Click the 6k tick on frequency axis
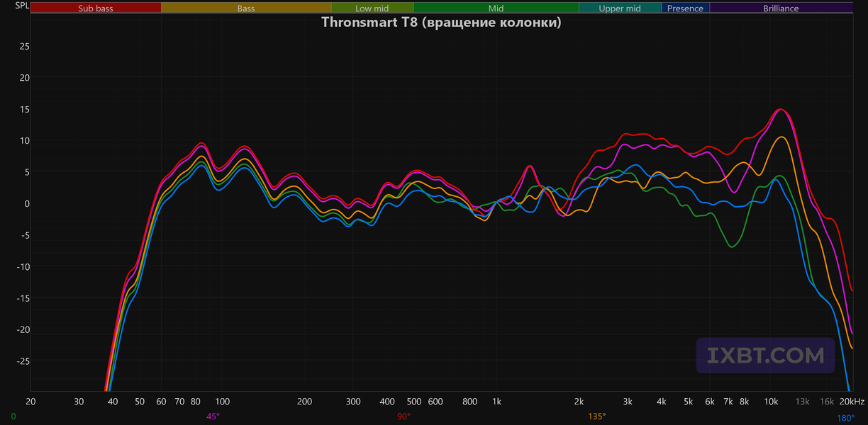868x425 pixels. [709, 402]
